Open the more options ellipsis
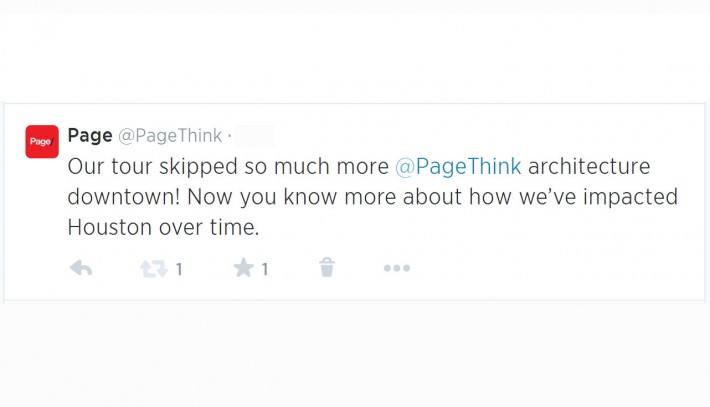This screenshot has height=407, width=710. (x=397, y=268)
